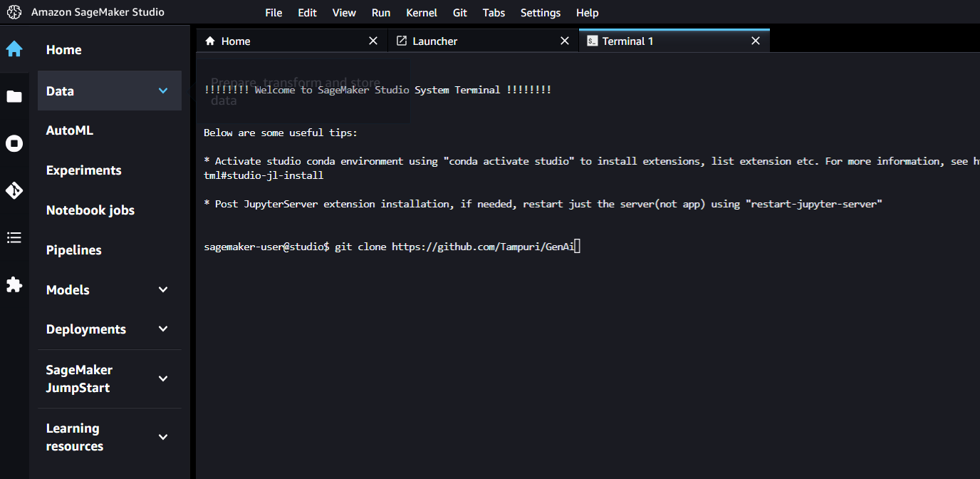980x479 pixels.
Task: Select SageMaker JumpStart navigation item
Action: pyautogui.click(x=110, y=378)
